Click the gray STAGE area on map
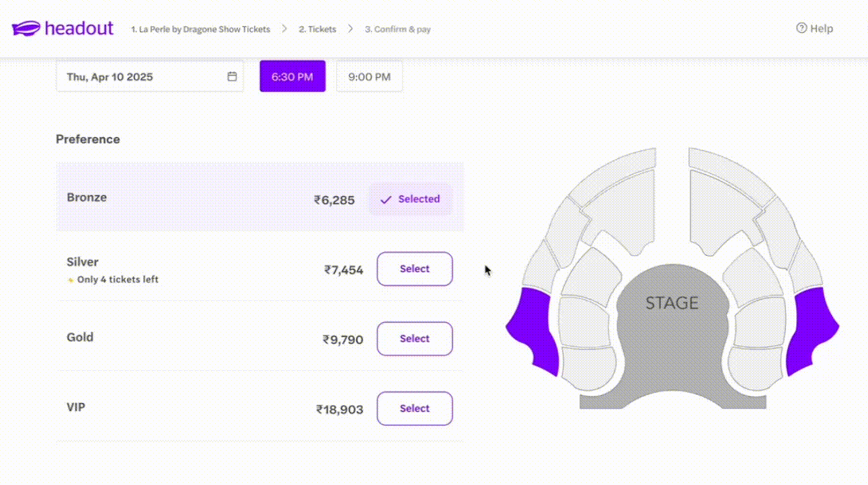The height and width of the screenshot is (485, 868). tap(672, 322)
